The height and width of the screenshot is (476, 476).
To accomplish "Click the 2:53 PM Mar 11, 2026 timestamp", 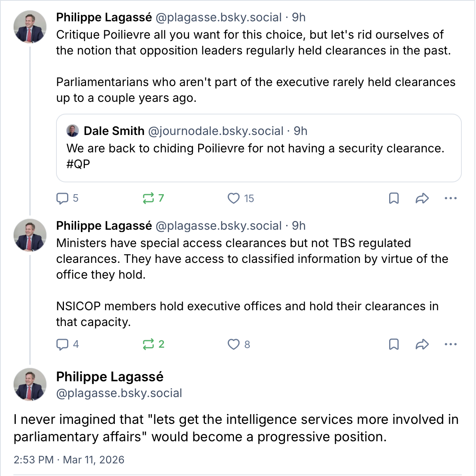I will tap(69, 460).
